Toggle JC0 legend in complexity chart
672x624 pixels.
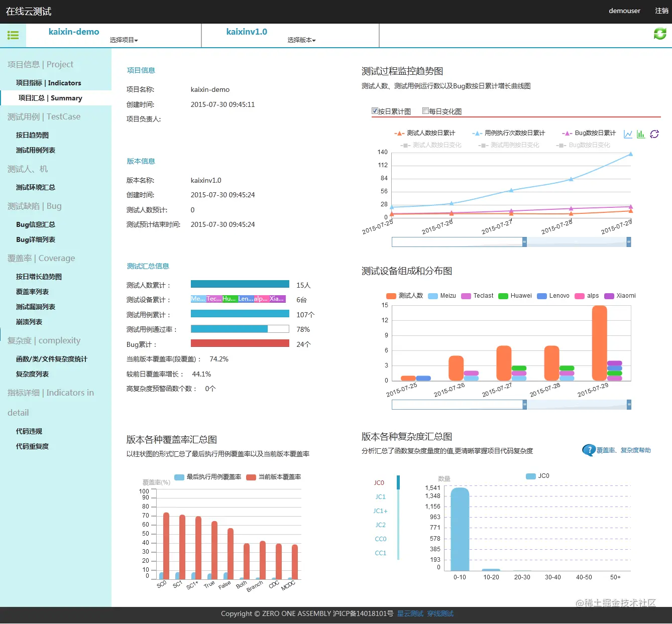point(537,476)
